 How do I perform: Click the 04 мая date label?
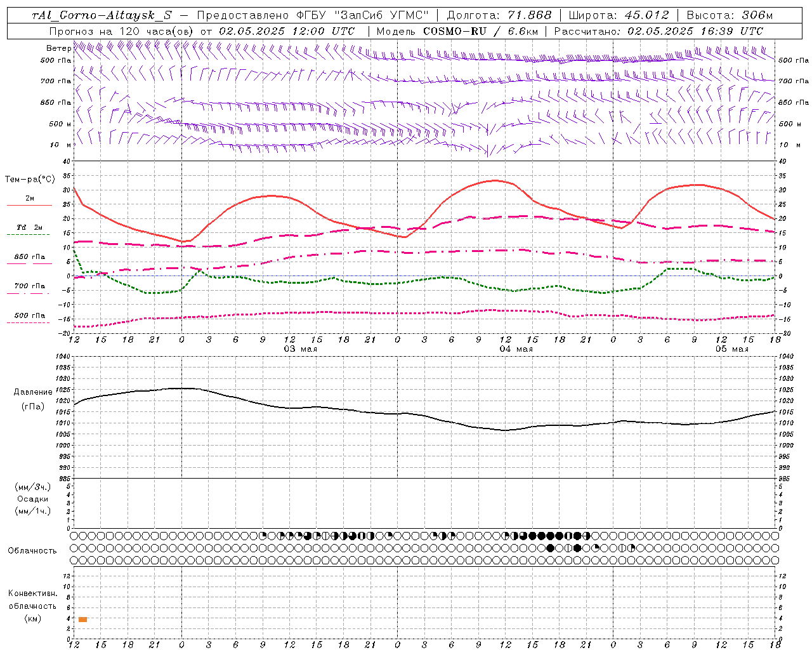pos(516,349)
